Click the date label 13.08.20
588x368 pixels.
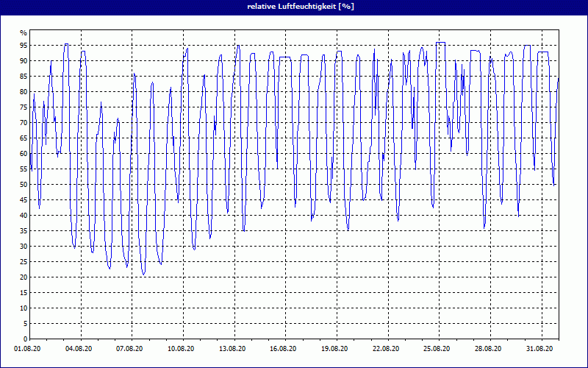(x=232, y=349)
